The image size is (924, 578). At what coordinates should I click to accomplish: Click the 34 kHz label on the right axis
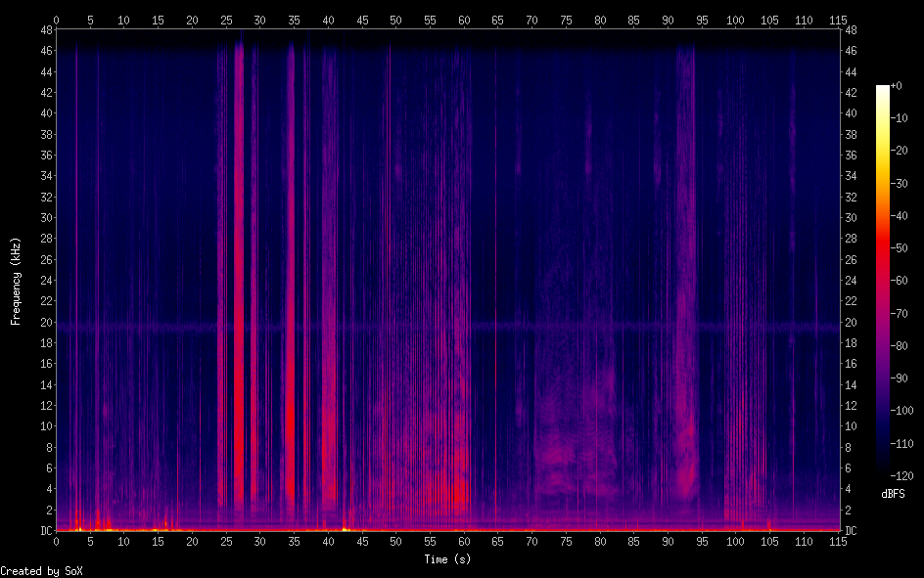click(x=851, y=176)
